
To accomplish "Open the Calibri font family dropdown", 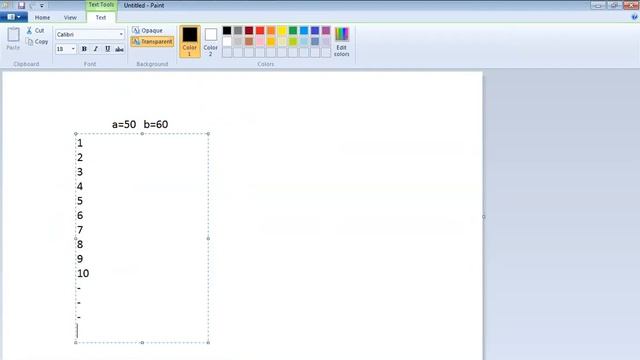I will (x=121, y=35).
